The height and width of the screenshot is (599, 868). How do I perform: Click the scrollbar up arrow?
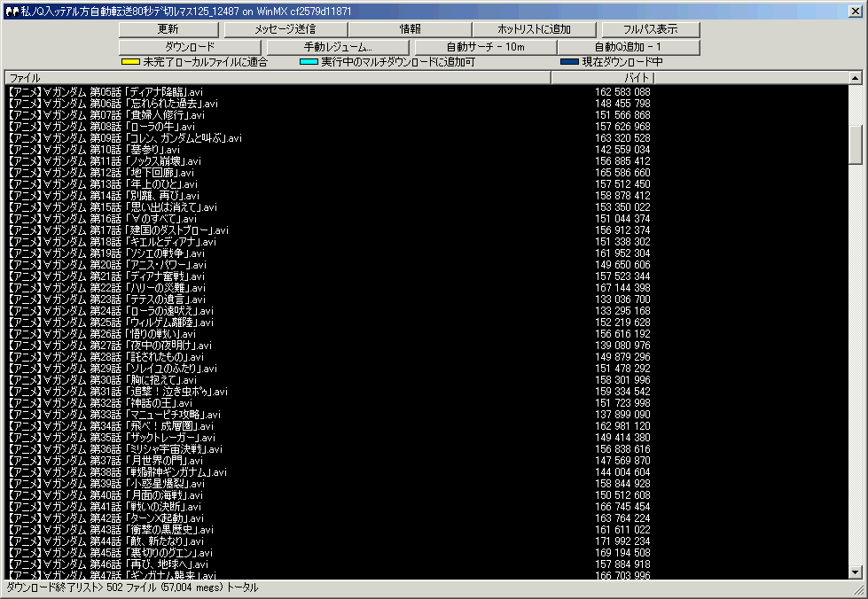point(856,79)
